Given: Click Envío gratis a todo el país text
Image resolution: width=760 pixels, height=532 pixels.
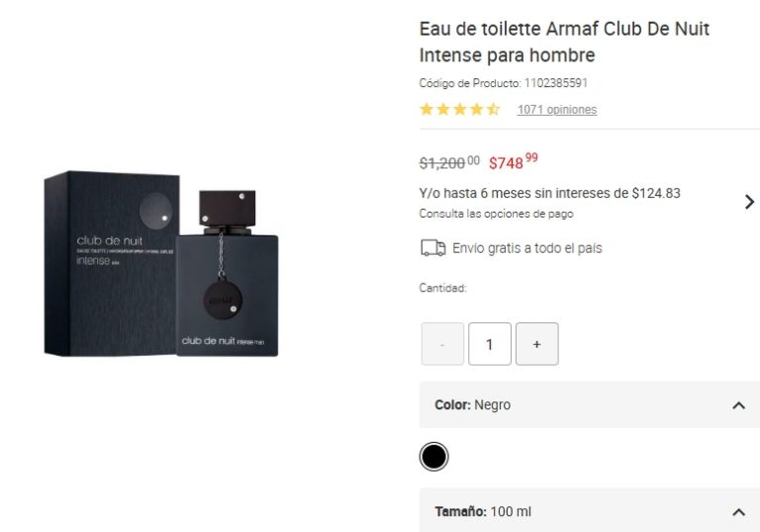Looking at the screenshot, I should point(526,248).
